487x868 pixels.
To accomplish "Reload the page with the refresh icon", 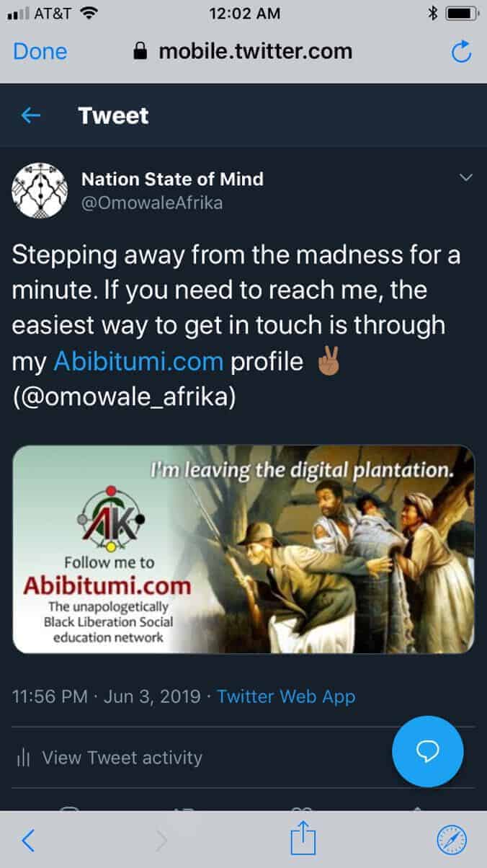I will tap(460, 51).
